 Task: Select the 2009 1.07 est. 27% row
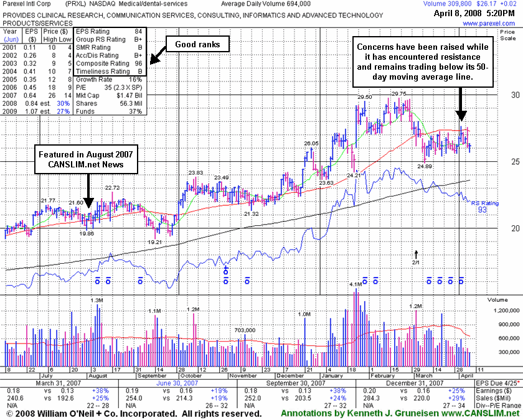[x=37, y=111]
